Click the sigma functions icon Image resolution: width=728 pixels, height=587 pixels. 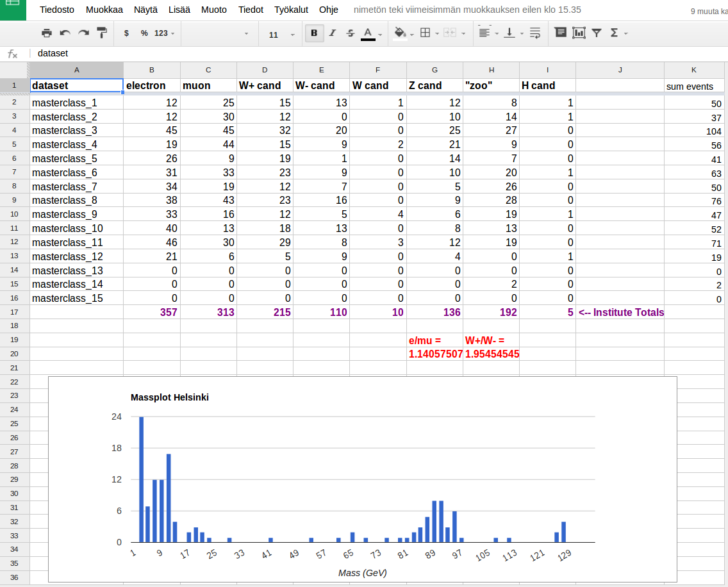[x=614, y=33]
